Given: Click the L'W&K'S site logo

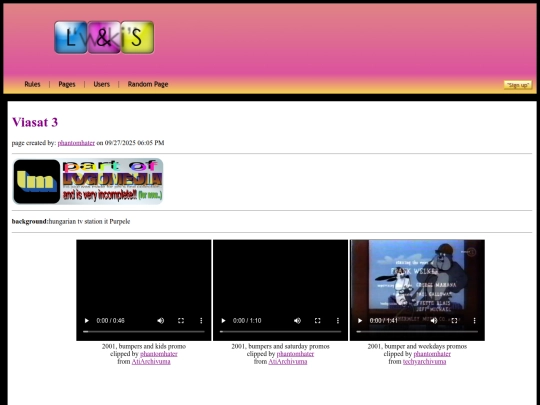Looking at the screenshot, I should tap(104, 37).
